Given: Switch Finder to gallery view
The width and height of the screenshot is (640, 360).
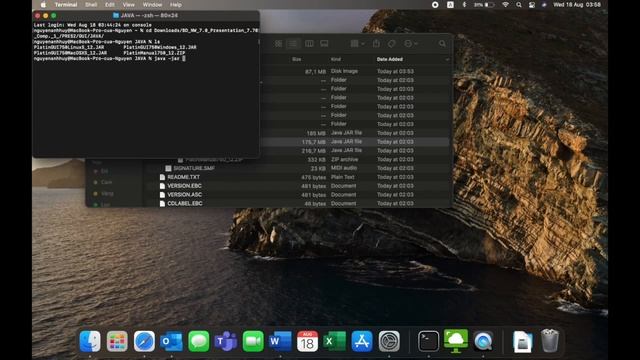Looking at the screenshot, I should point(324,44).
